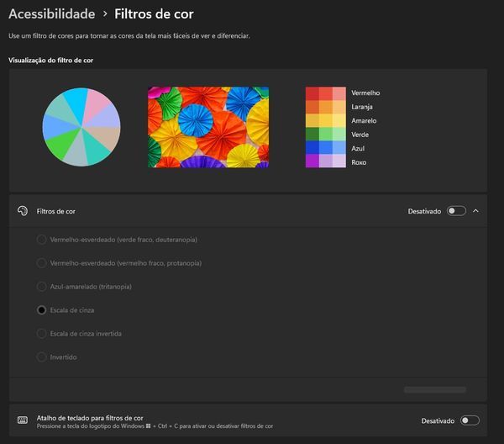Select Vermelho-esverdeado protanopia radio option

point(42,263)
